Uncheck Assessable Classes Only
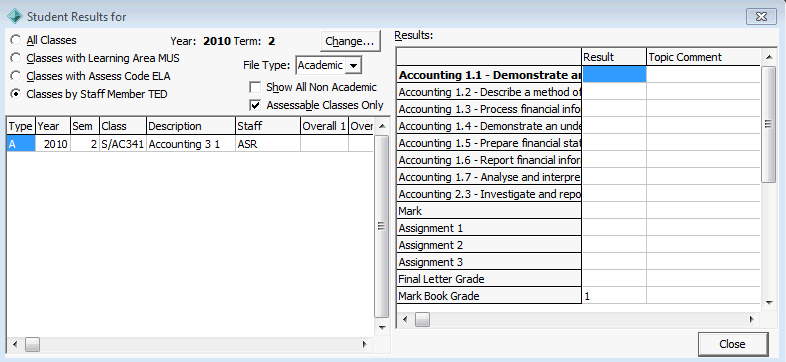Screen dimensions: 786x362 pos(255,105)
